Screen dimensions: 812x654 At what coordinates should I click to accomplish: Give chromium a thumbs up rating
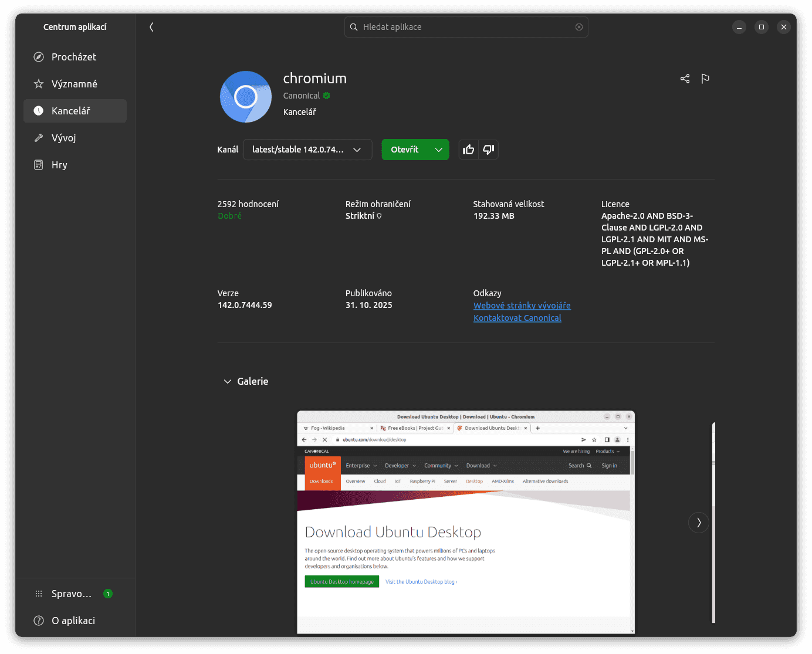(x=469, y=150)
